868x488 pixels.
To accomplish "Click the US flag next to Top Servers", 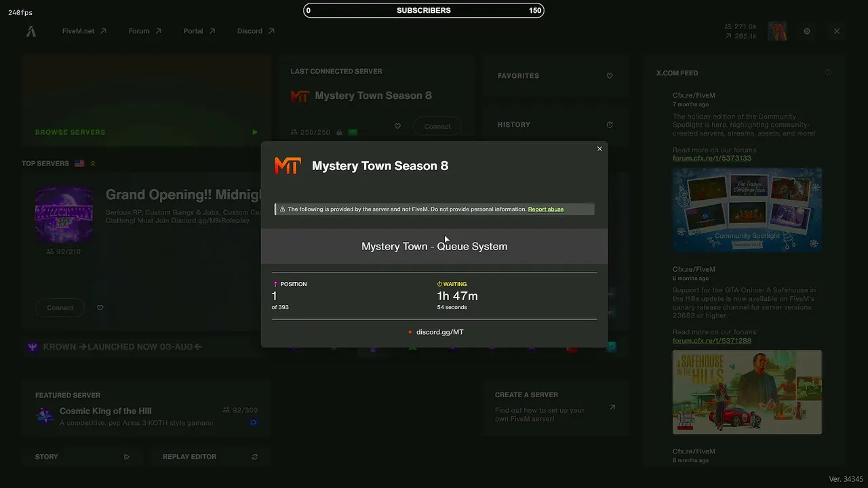I will tap(79, 163).
